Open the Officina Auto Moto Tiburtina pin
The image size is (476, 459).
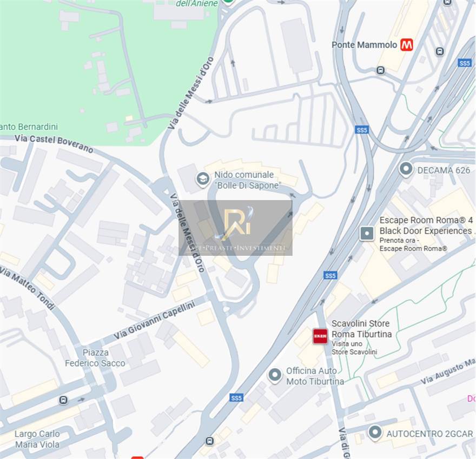click(275, 375)
